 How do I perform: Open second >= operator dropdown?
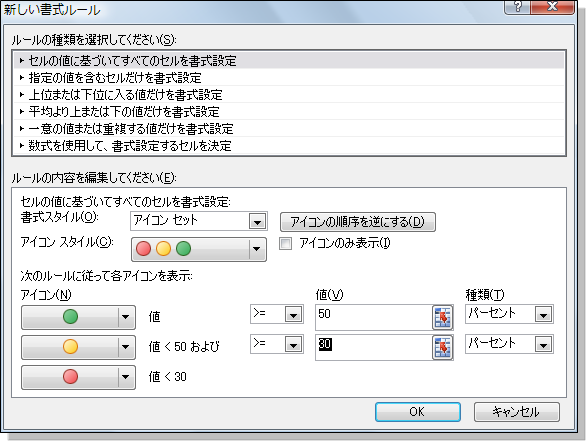point(277,344)
